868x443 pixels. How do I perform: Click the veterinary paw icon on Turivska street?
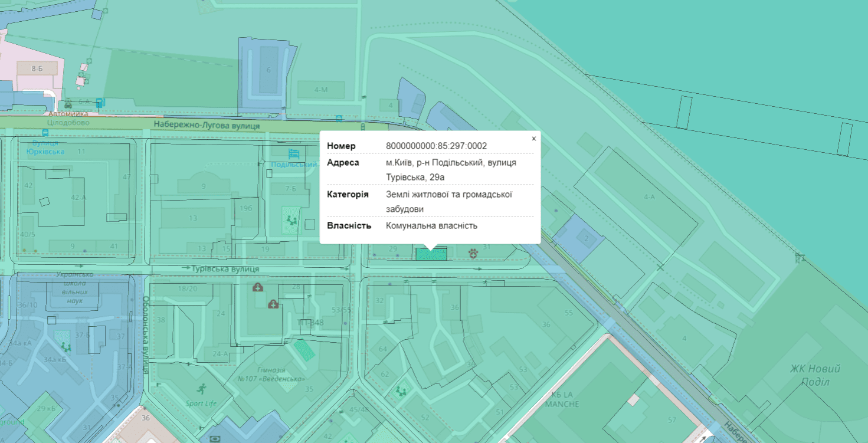tap(473, 253)
